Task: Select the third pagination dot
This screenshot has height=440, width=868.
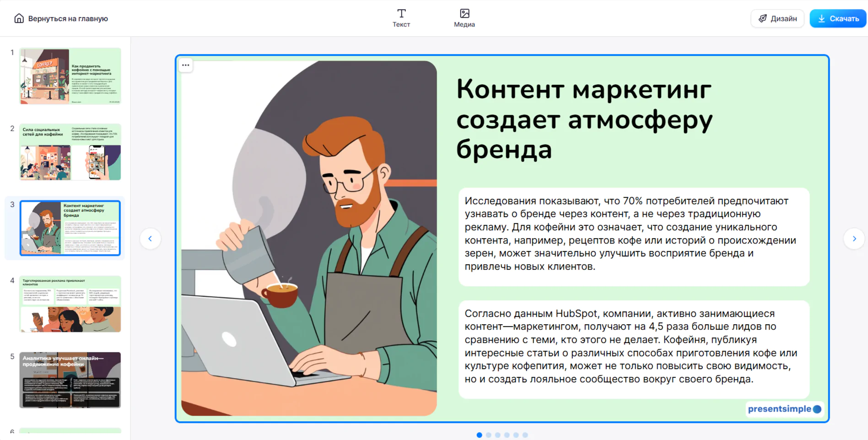Action: 497,435
